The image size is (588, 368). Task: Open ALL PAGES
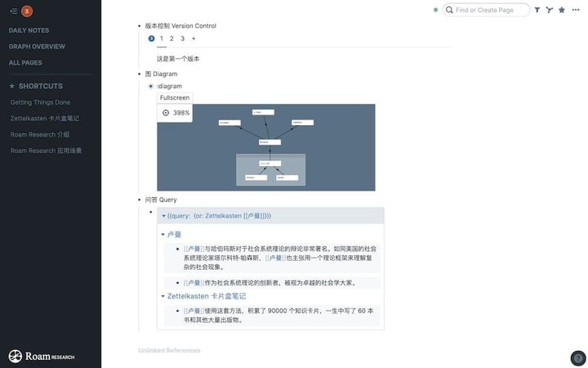25,63
